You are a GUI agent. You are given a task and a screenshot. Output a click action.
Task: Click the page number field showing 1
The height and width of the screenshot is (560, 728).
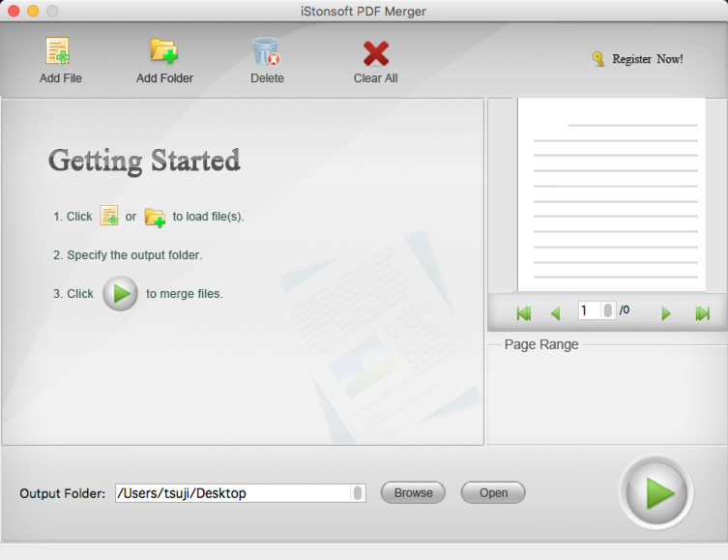coord(590,310)
